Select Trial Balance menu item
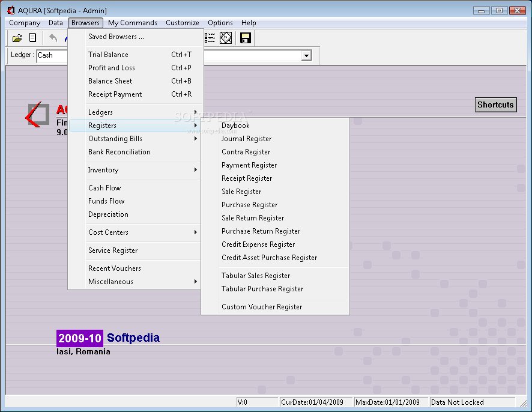The height and width of the screenshot is (412, 532). click(136, 54)
